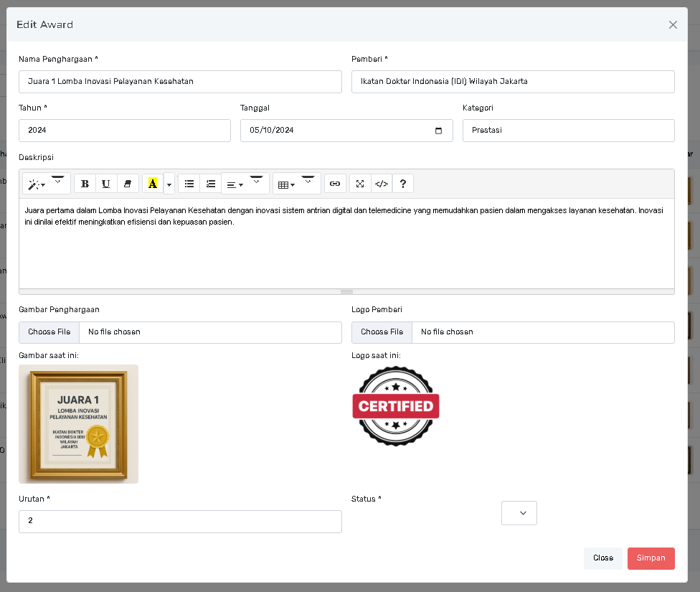
Task: Toggle fullscreen editor mode
Action: [x=360, y=184]
